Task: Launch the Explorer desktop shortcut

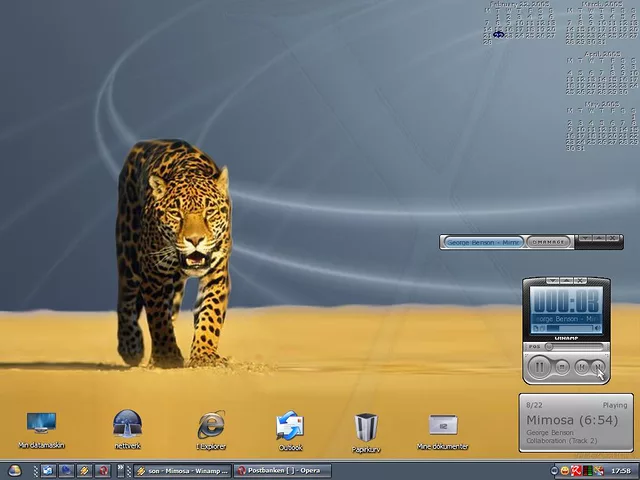Action: pos(211,425)
